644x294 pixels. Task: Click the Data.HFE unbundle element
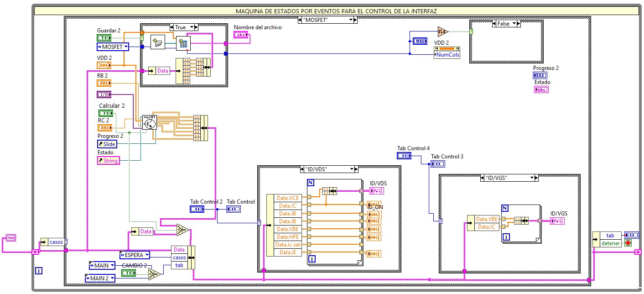click(288, 236)
